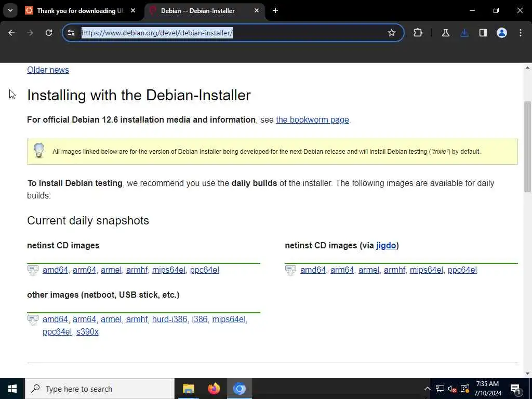Image resolution: width=532 pixels, height=399 pixels.
Task: Open i386 other images link
Action: (199, 320)
